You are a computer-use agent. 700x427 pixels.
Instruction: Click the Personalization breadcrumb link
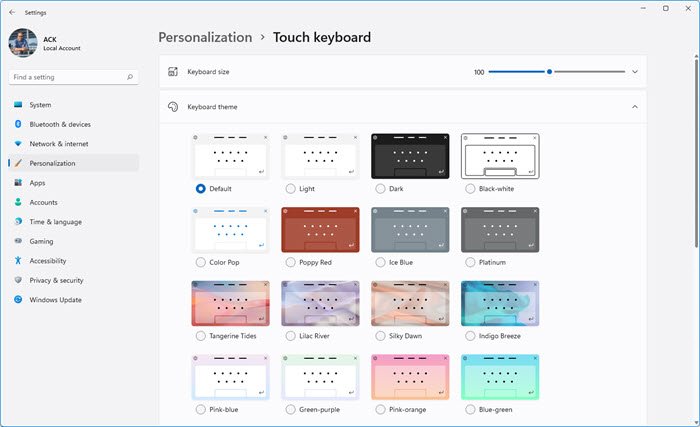tap(205, 37)
